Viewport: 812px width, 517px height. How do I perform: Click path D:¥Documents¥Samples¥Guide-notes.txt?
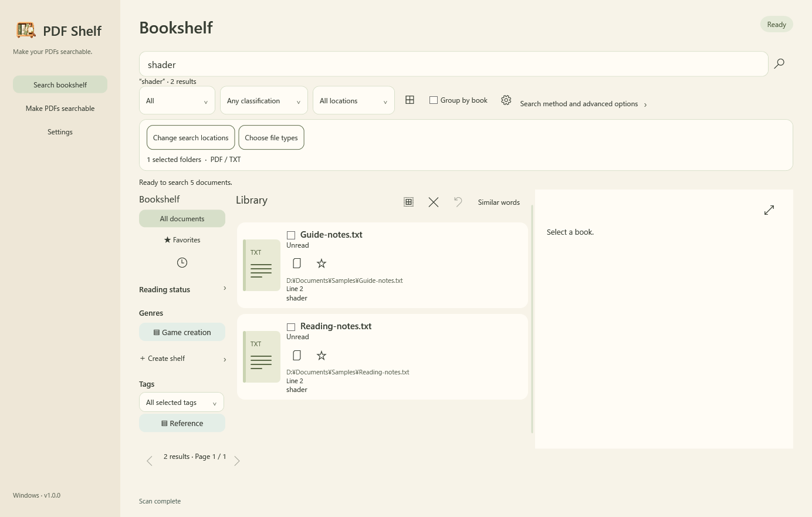[x=344, y=281]
